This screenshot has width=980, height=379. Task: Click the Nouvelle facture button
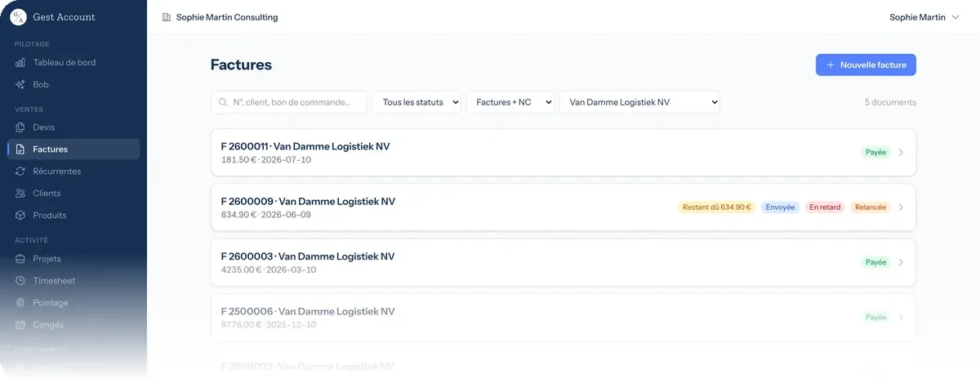(x=866, y=65)
